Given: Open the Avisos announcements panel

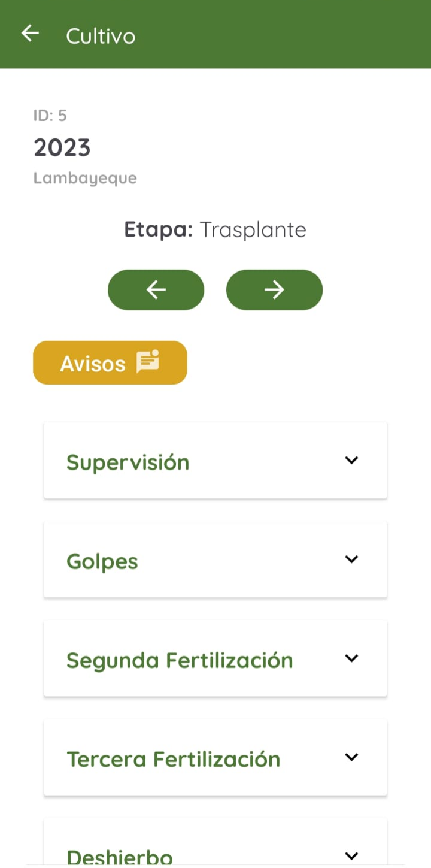Looking at the screenshot, I should 110,362.
